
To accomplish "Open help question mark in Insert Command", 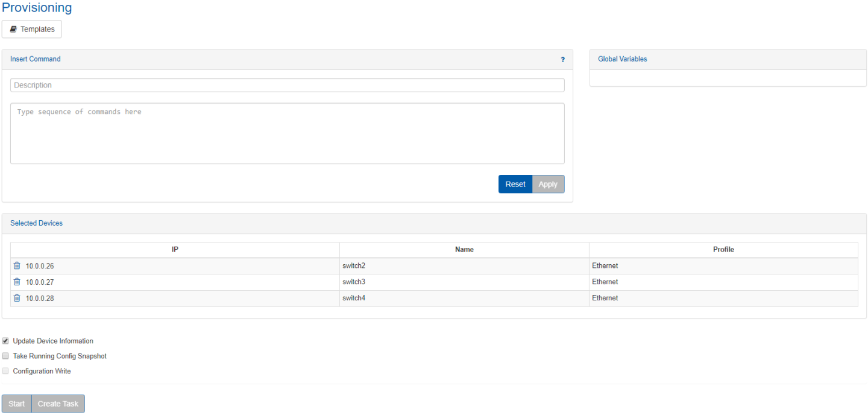I will click(x=562, y=60).
